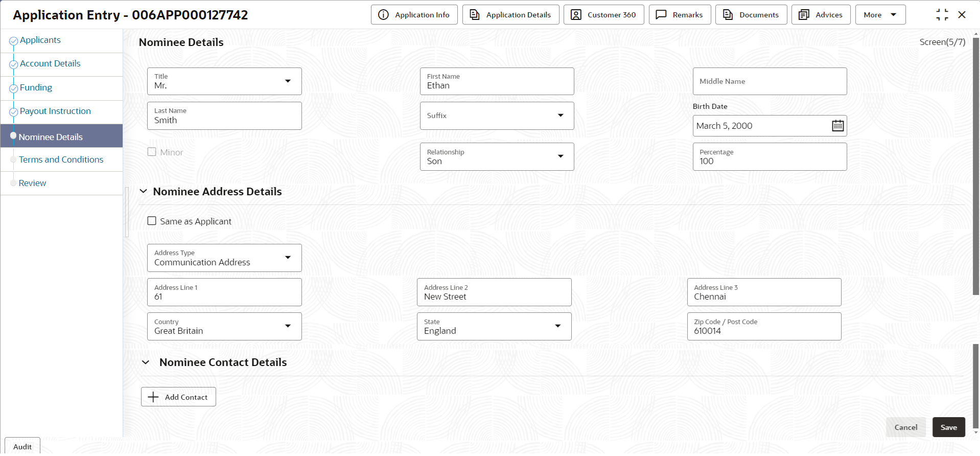Click the Cancel button
Viewport: 980px width, 456px height.
tap(906, 427)
